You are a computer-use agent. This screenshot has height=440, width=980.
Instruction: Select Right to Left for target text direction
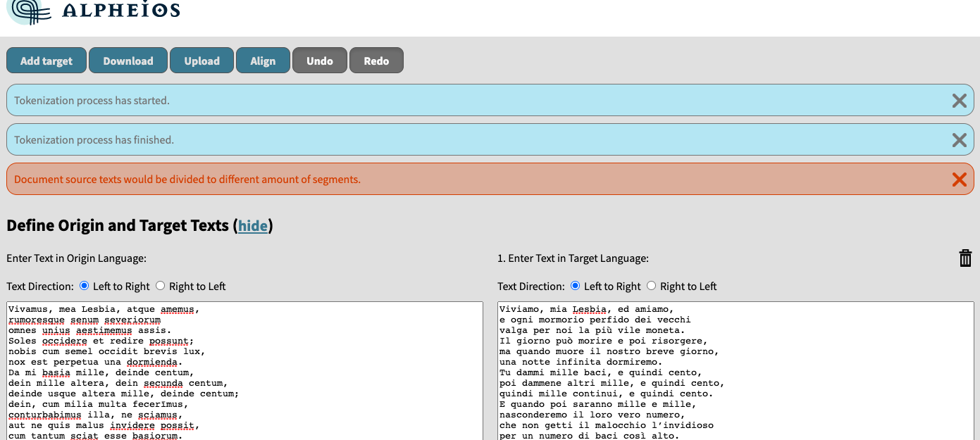click(x=651, y=285)
